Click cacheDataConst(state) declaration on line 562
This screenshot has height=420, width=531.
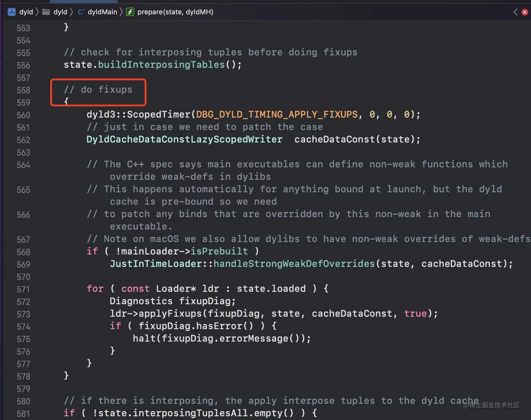[x=358, y=139]
